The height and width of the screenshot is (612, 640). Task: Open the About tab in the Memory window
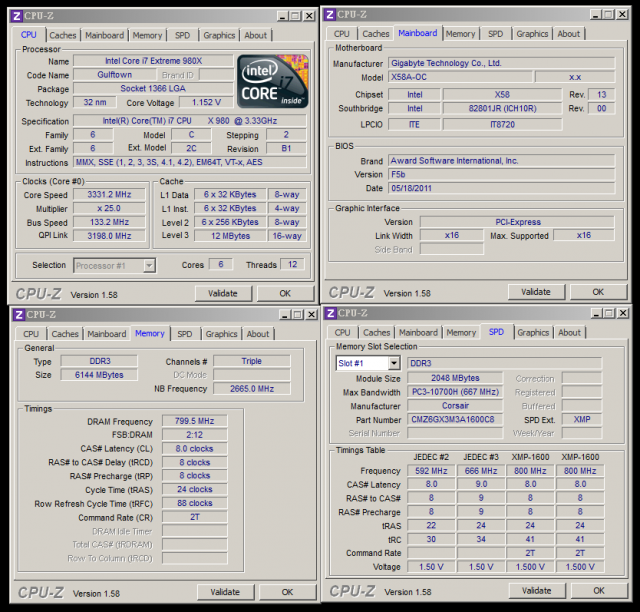tap(258, 334)
